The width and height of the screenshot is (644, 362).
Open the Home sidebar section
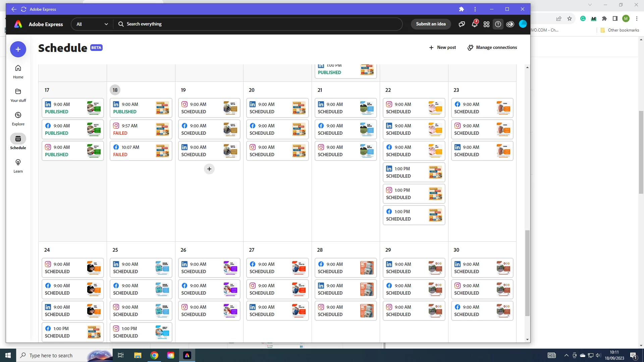pyautogui.click(x=18, y=72)
